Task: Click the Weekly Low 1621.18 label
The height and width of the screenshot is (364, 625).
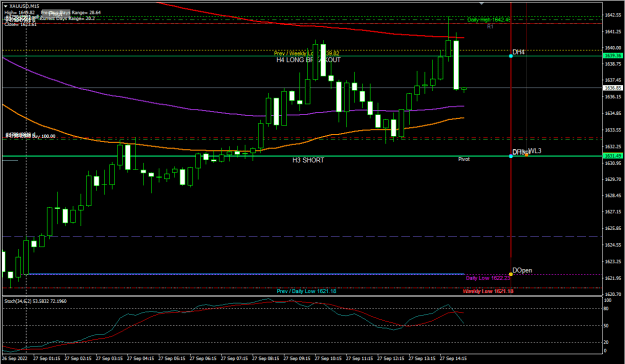Action: (488, 291)
